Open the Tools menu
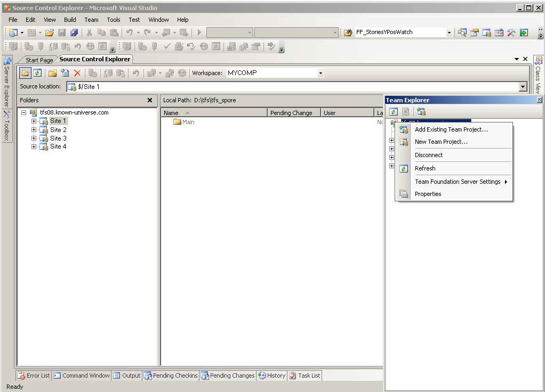 [113, 20]
